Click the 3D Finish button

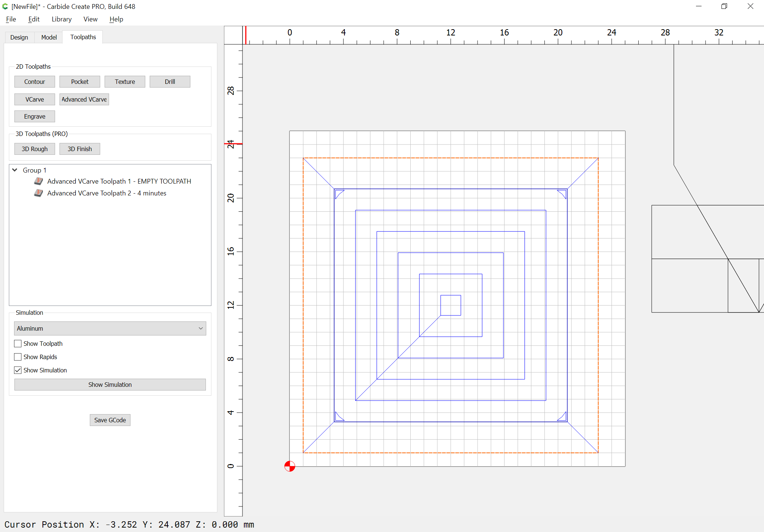point(80,149)
